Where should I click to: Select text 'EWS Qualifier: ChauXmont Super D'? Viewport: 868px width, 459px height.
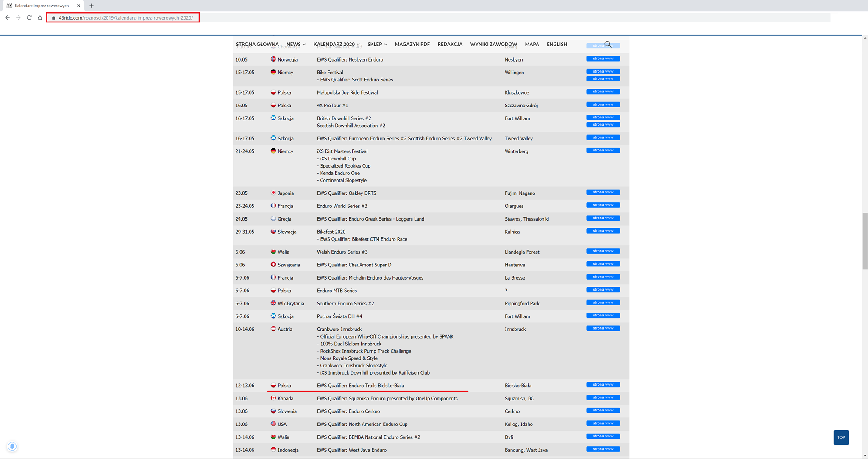[354, 265]
